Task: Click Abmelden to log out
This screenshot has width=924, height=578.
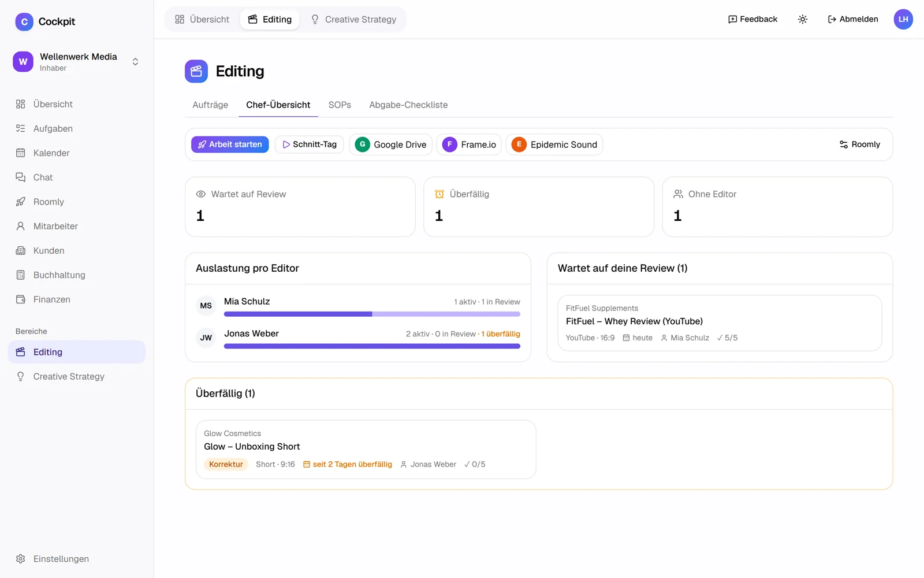Action: coord(853,19)
